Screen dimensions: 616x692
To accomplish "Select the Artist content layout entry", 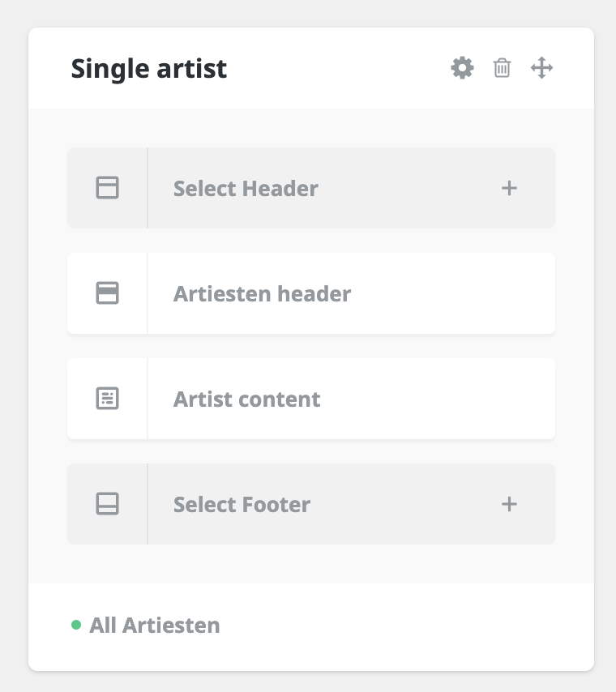I will click(x=311, y=399).
